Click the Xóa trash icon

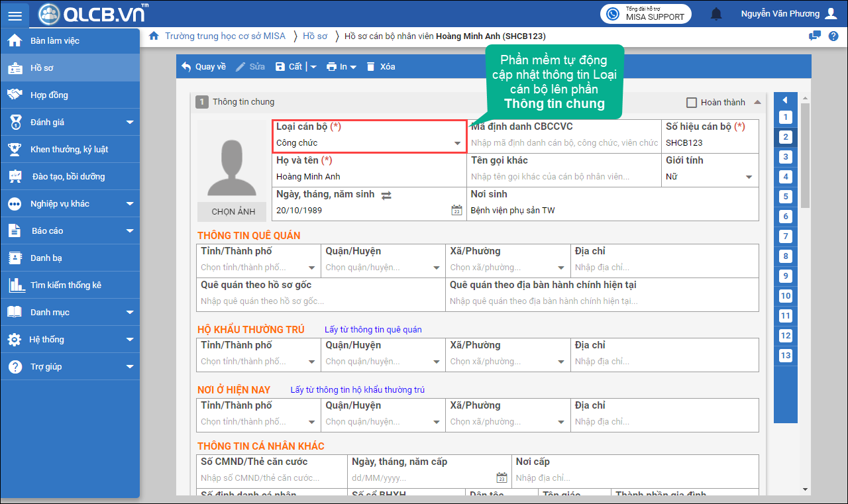click(371, 67)
